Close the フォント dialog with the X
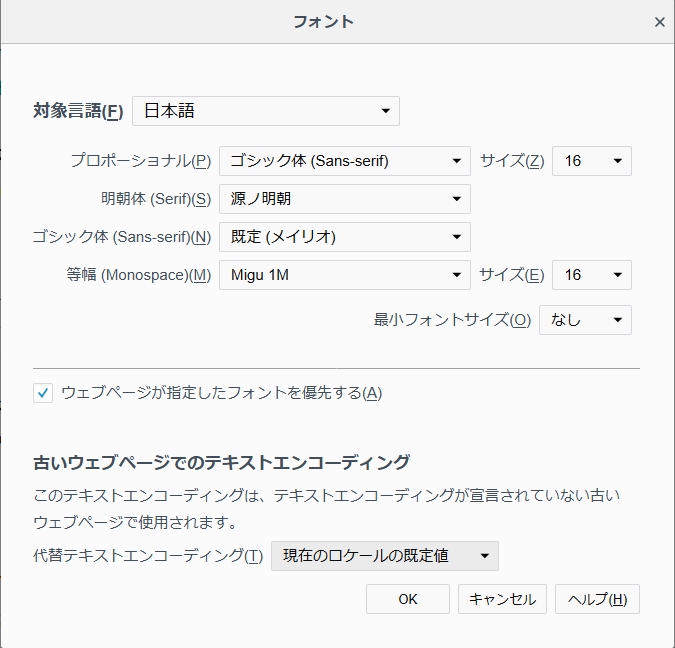The height and width of the screenshot is (648, 675). (659, 22)
